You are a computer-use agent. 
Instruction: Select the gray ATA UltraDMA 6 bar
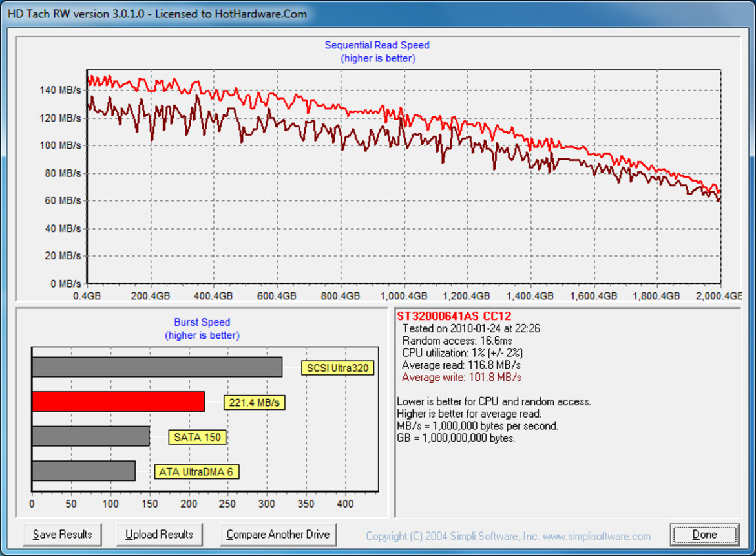[x=83, y=471]
